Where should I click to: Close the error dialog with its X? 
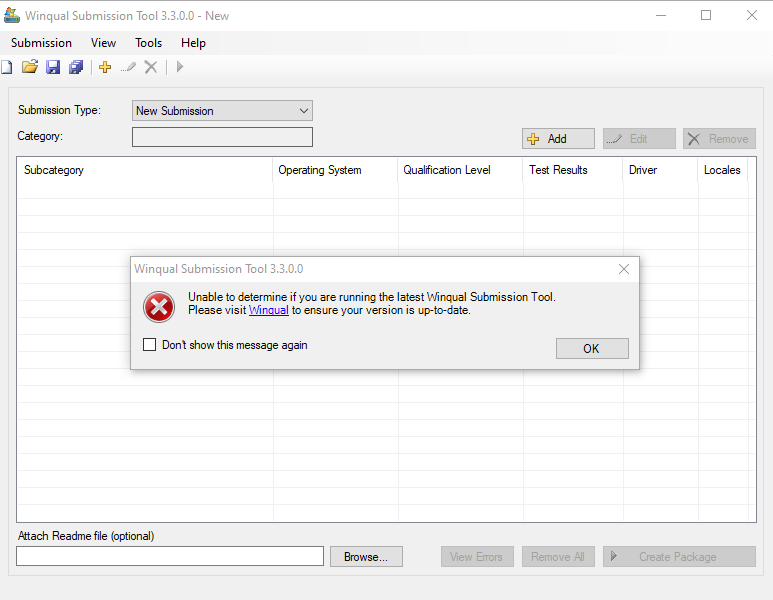(x=624, y=269)
